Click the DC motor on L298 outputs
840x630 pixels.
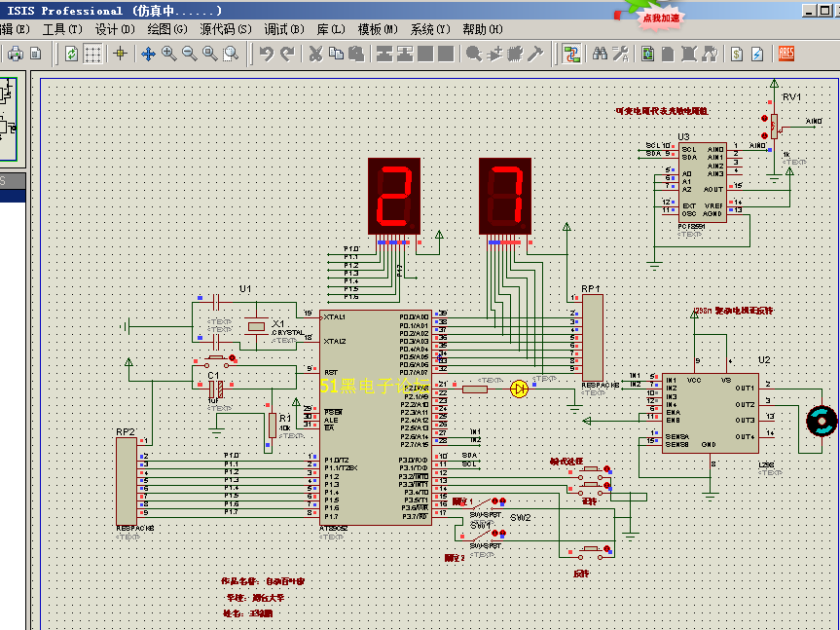(x=822, y=421)
